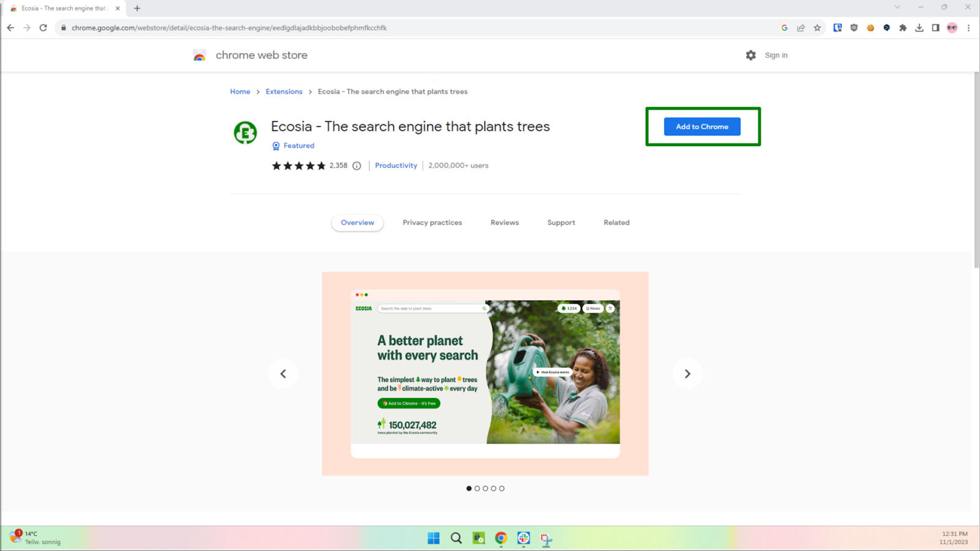The height and width of the screenshot is (551, 980).
Task: Open taskbar Search magnifier
Action: 456,538
